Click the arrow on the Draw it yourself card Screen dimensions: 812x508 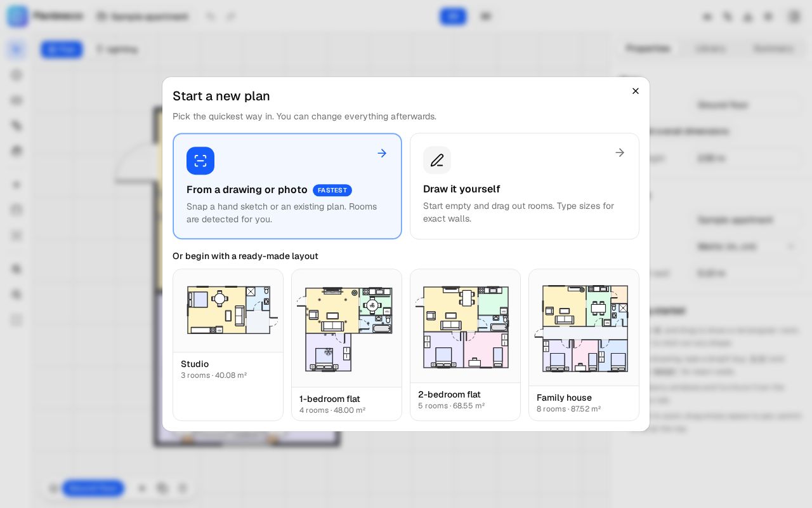coord(620,152)
